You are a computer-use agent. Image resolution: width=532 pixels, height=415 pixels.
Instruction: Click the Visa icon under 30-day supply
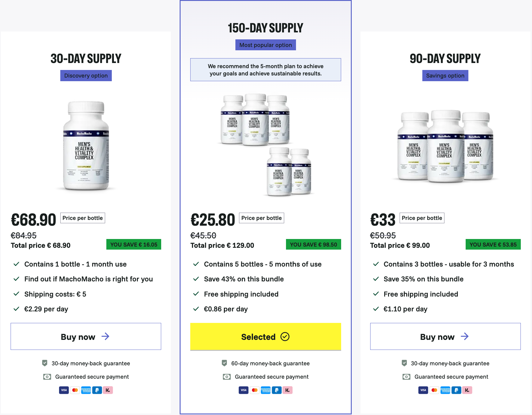[x=64, y=390]
